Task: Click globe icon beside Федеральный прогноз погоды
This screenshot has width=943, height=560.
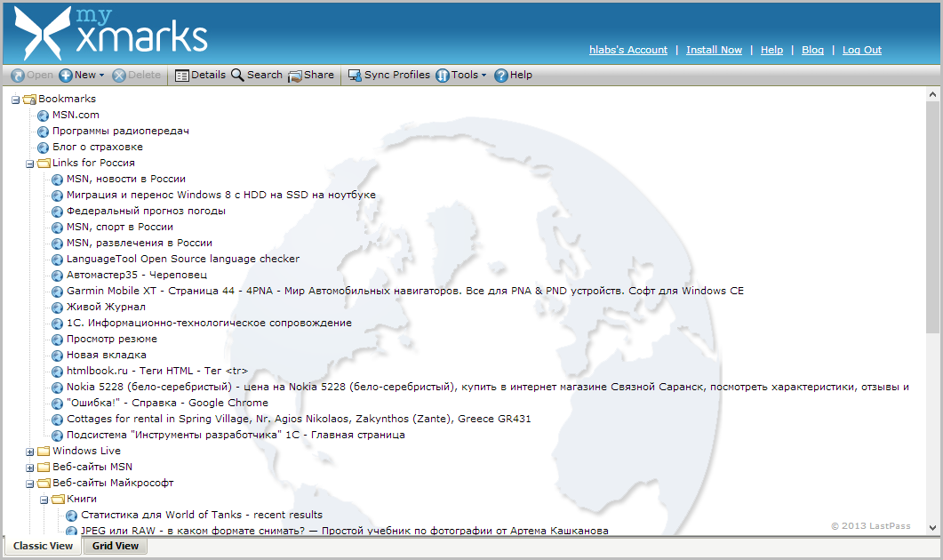Action: (57, 212)
